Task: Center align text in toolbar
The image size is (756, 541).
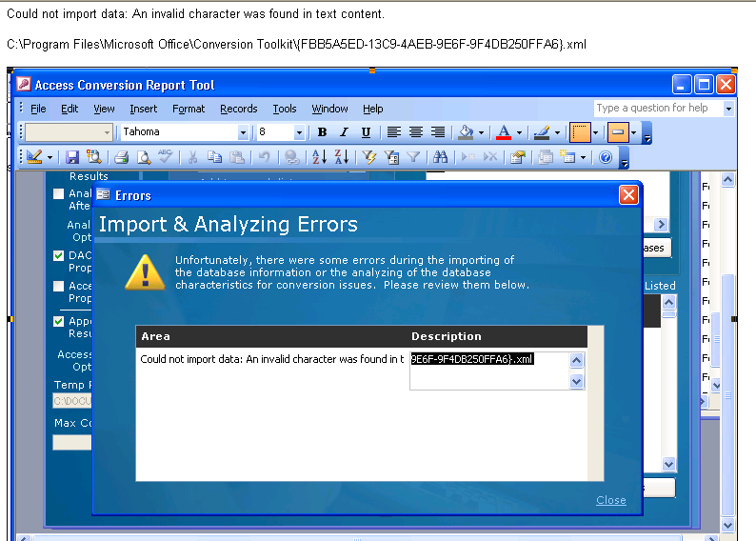Action: (x=416, y=132)
